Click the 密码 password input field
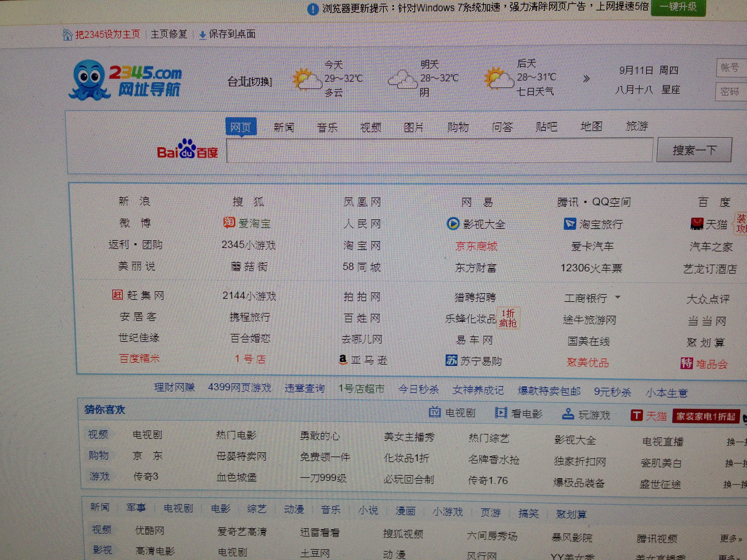Viewport: 747px width, 560px height. (x=731, y=92)
